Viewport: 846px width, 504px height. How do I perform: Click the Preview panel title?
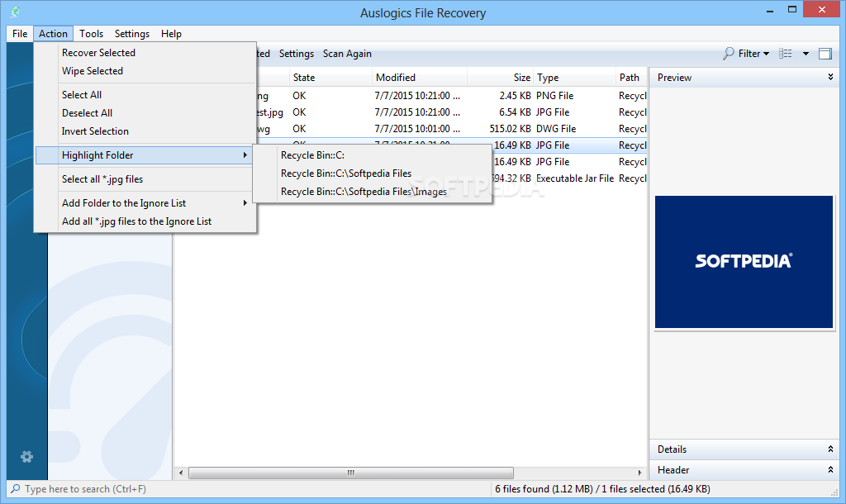(674, 77)
